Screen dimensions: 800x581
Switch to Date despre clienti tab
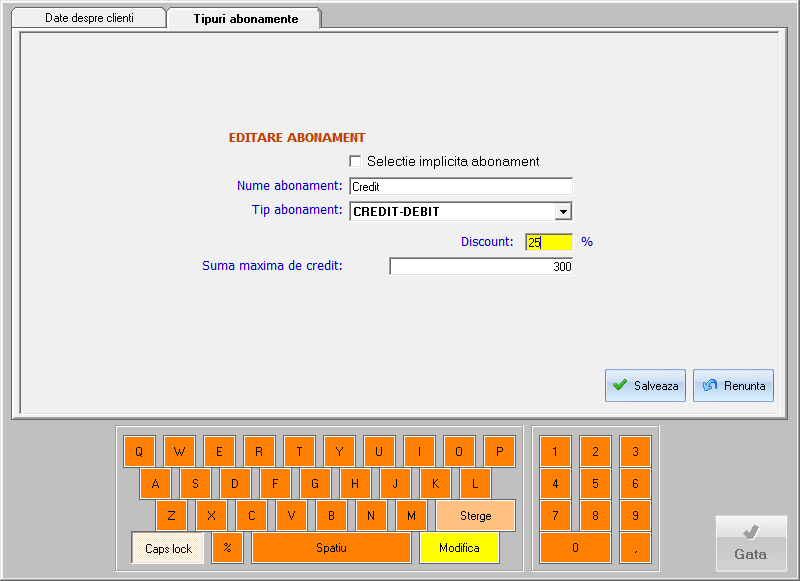[89, 18]
